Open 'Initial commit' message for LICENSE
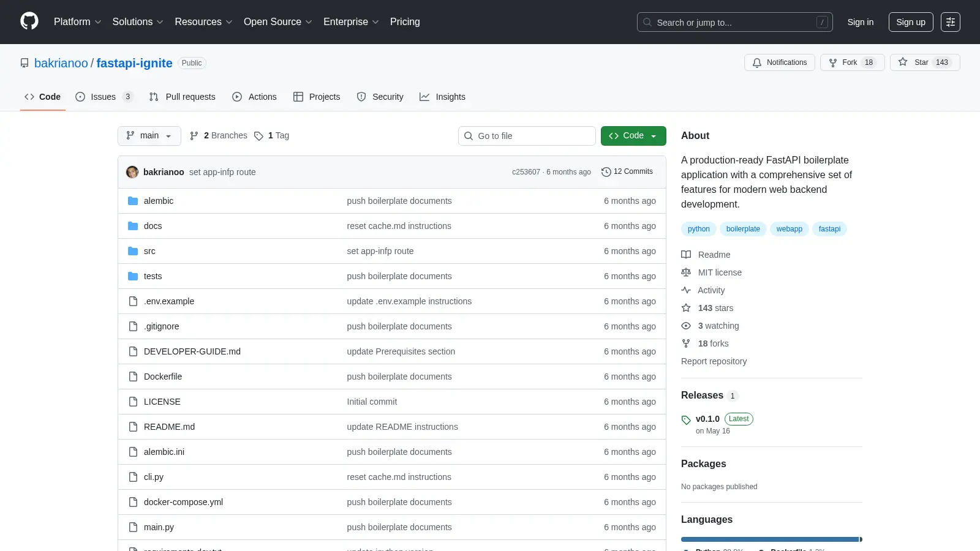 point(372,402)
